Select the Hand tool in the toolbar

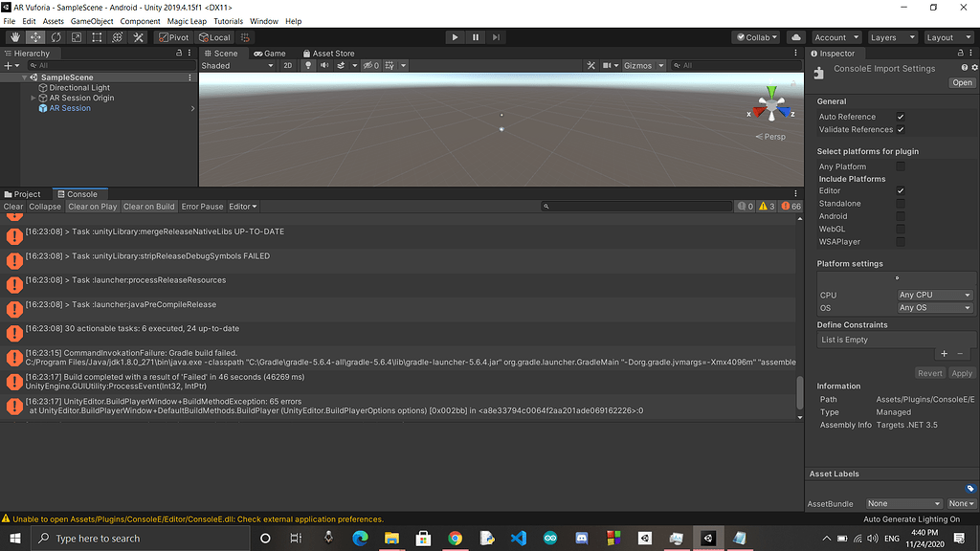(14, 36)
